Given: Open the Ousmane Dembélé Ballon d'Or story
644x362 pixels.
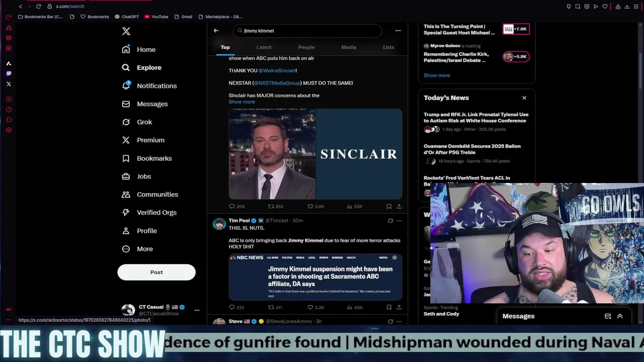Looking at the screenshot, I should (x=472, y=149).
